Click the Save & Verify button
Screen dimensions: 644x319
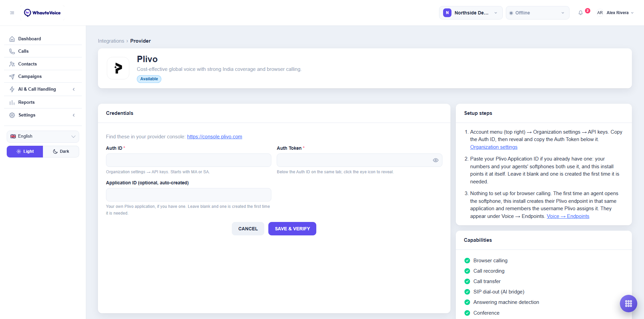coord(292,229)
